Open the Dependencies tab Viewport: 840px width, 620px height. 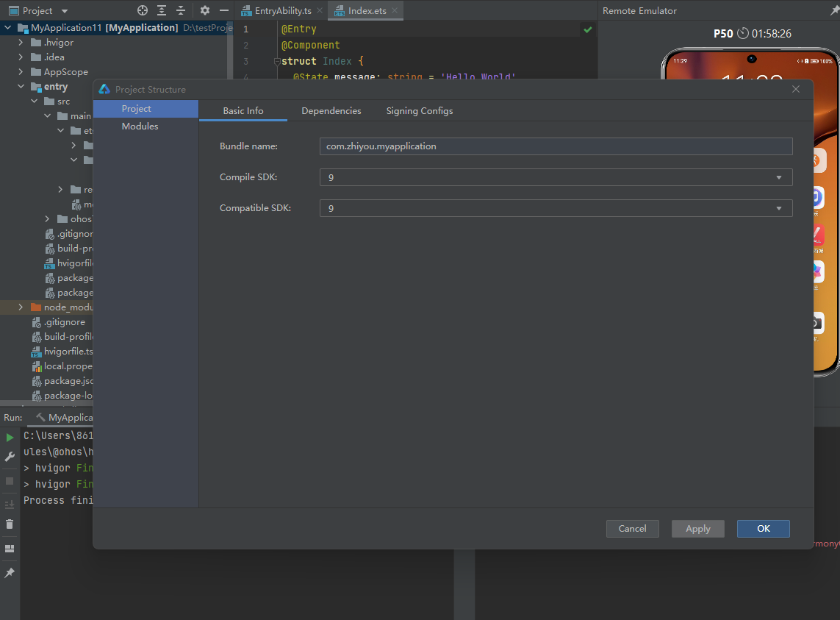(x=331, y=111)
